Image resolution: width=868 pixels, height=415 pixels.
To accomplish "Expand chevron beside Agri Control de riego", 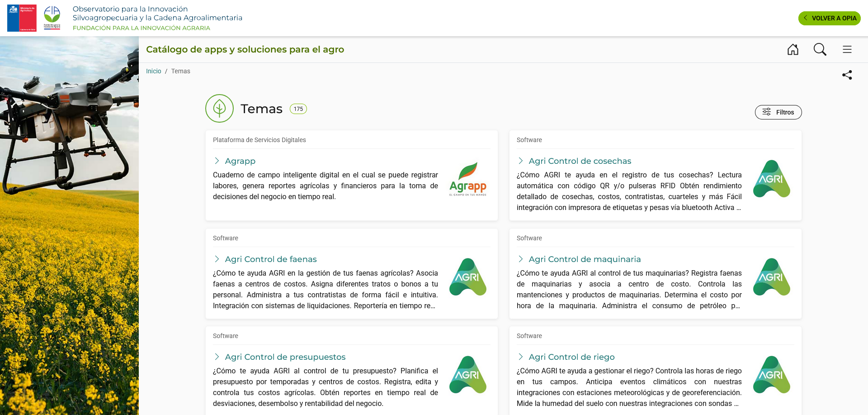I will click(521, 357).
